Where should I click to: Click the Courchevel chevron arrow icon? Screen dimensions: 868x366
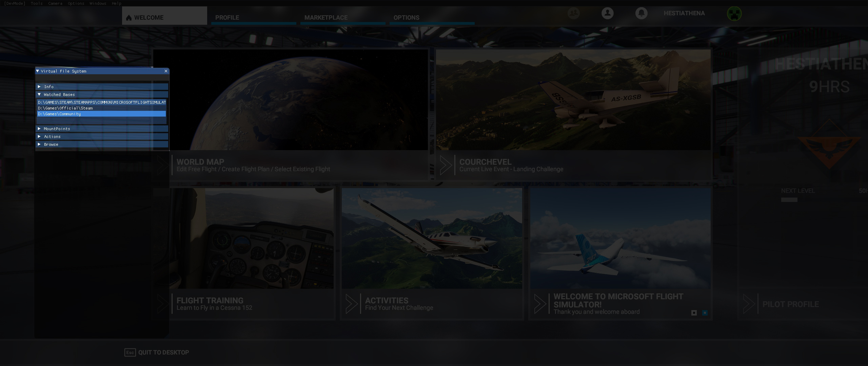pos(446,165)
